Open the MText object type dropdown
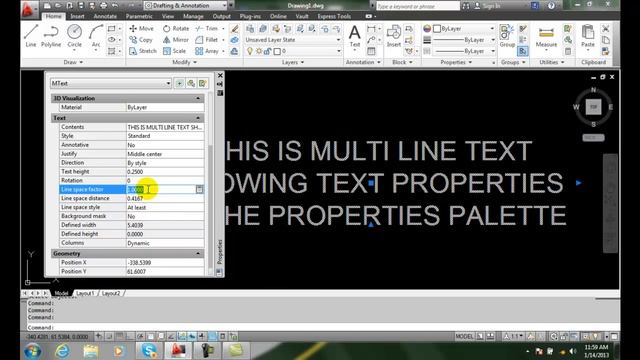This screenshot has height=360, width=640. point(111,83)
